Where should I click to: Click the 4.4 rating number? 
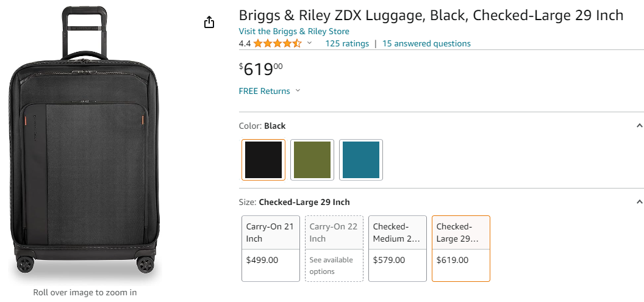click(245, 43)
